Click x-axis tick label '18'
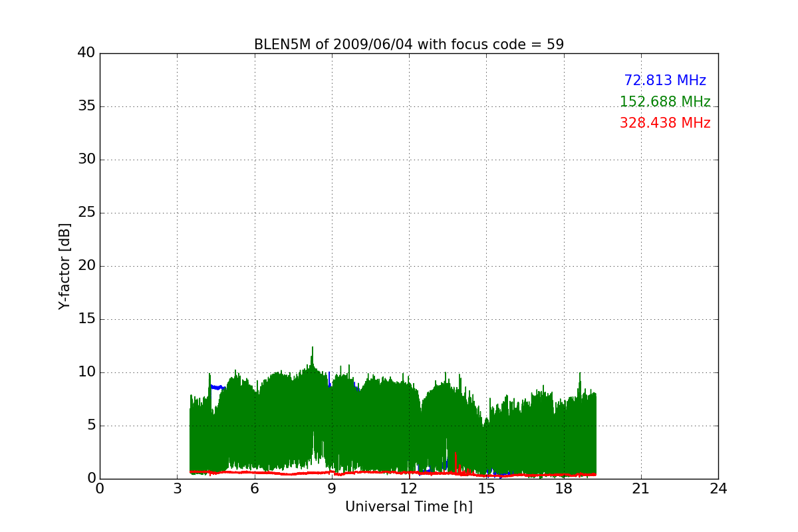The height and width of the screenshot is (532, 798). tap(564, 489)
